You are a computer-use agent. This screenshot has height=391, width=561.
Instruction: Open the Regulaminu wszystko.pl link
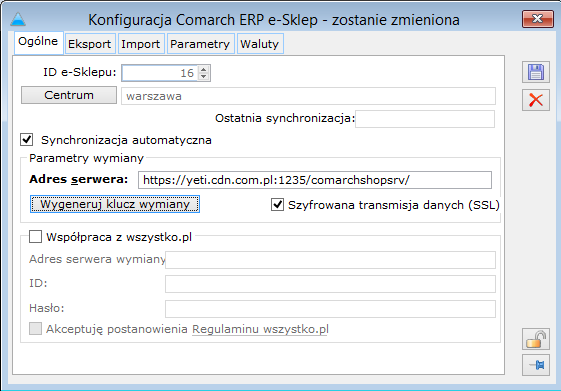pos(260,329)
